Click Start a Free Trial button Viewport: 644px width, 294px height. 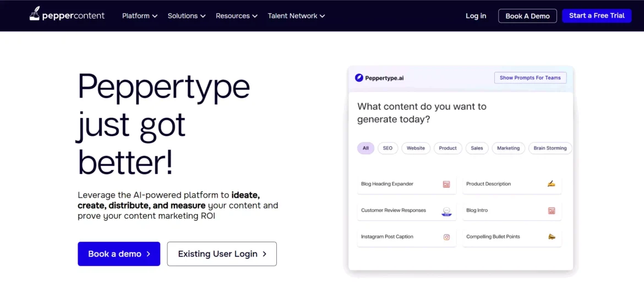pyautogui.click(x=597, y=15)
